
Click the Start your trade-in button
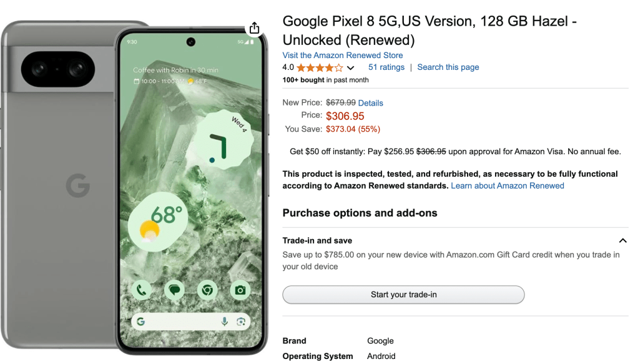click(x=403, y=295)
